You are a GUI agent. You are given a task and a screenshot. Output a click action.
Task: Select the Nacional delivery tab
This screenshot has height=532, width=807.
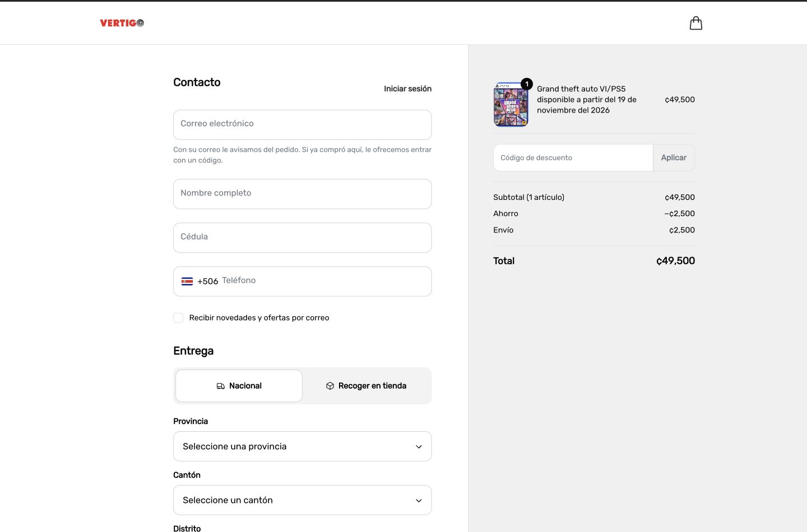[239, 386]
